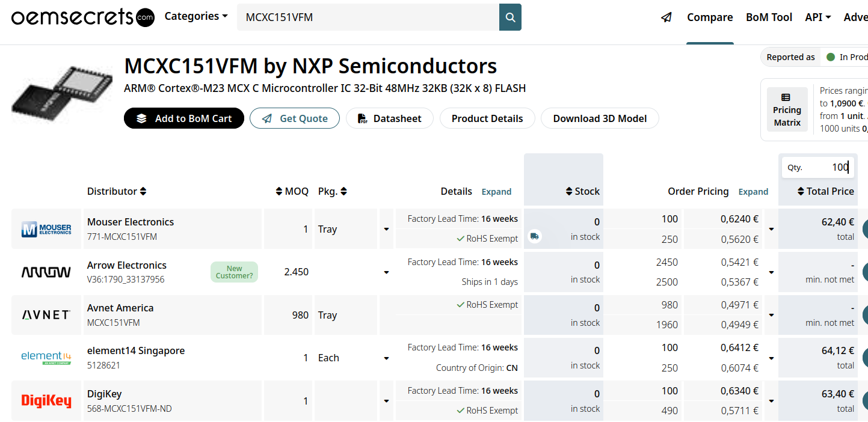Click the search magnifier button

(x=510, y=17)
